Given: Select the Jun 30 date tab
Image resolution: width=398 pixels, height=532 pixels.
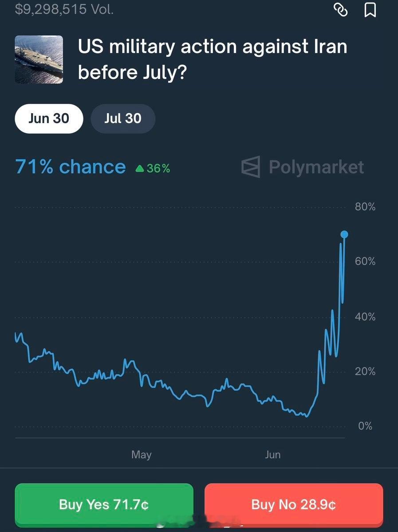Looking at the screenshot, I should point(49,118).
